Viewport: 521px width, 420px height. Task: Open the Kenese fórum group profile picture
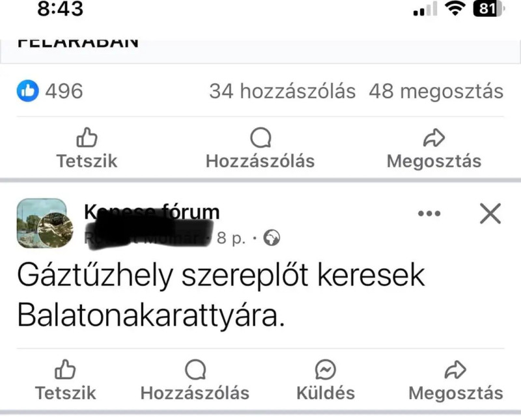tap(45, 223)
